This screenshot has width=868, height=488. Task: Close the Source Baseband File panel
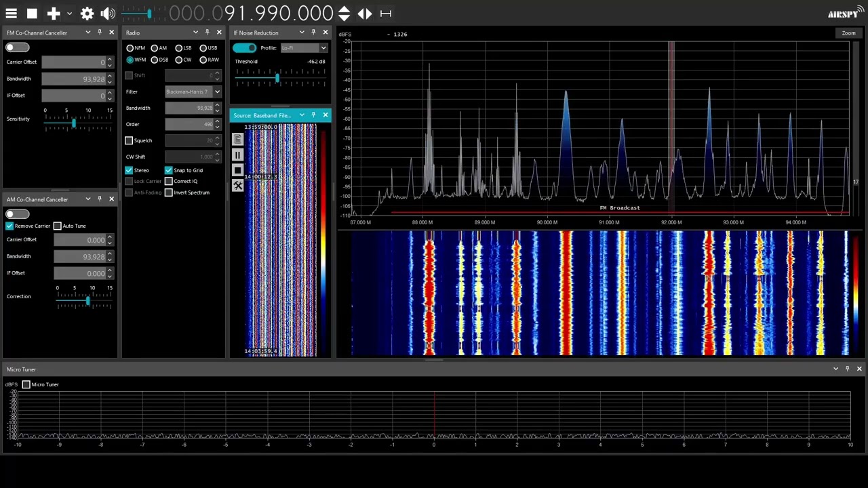coord(325,115)
